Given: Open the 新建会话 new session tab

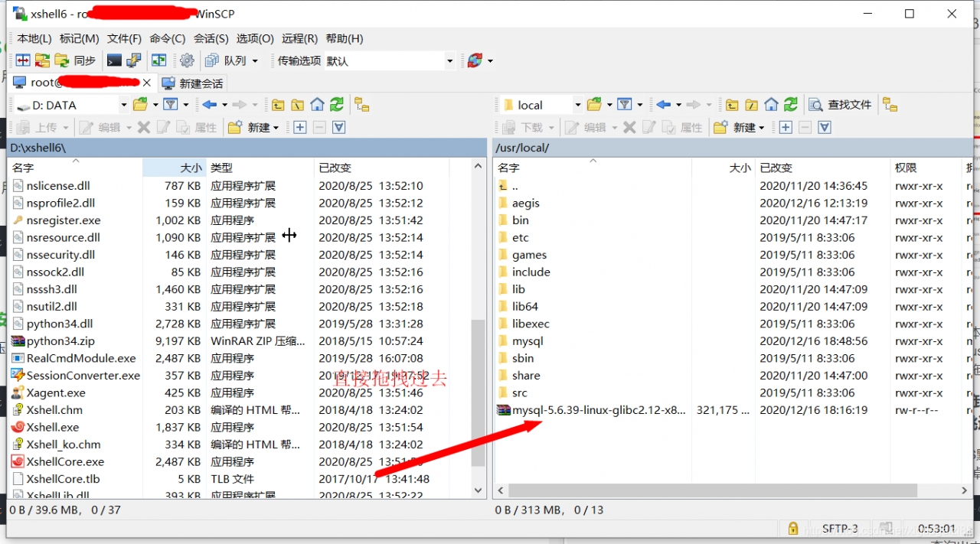Looking at the screenshot, I should click(x=192, y=83).
